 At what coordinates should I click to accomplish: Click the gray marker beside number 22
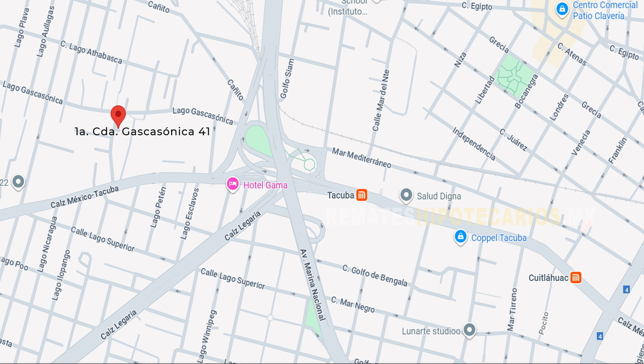point(18,182)
